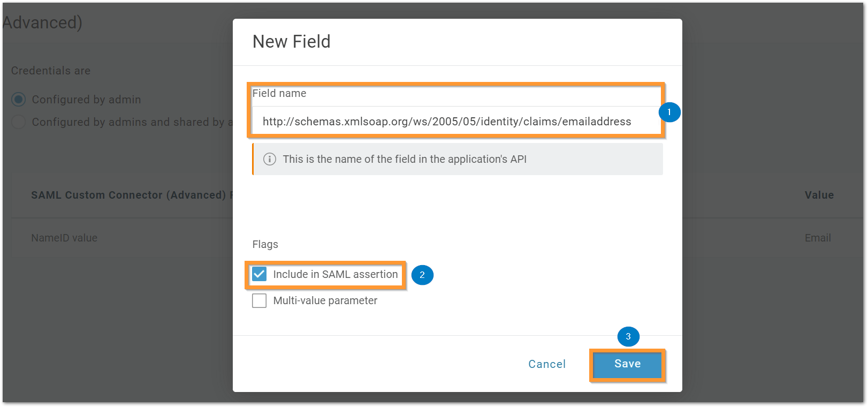Click the New Field dialog title
The width and height of the screenshot is (868, 407).
coord(292,41)
